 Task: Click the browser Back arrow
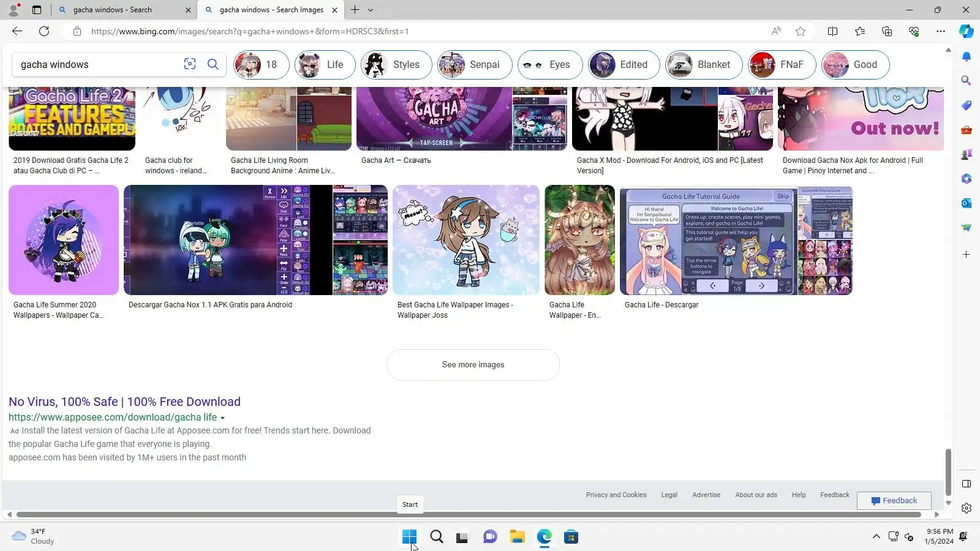tap(17, 31)
